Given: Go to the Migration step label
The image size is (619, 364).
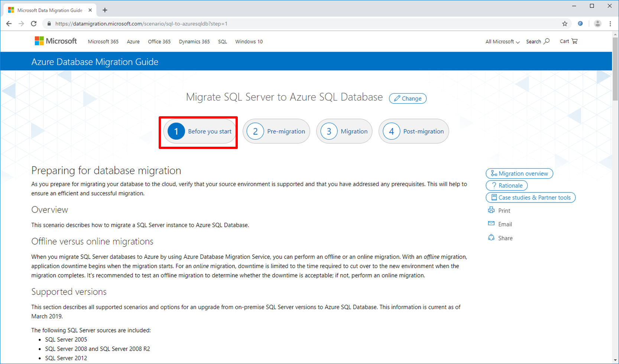Looking at the screenshot, I should tap(354, 131).
